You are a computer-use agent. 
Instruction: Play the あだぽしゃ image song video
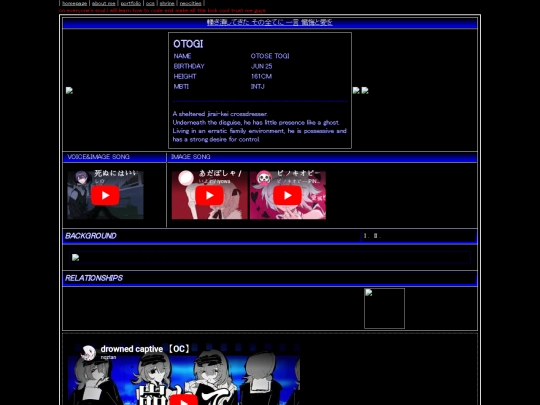209,195
